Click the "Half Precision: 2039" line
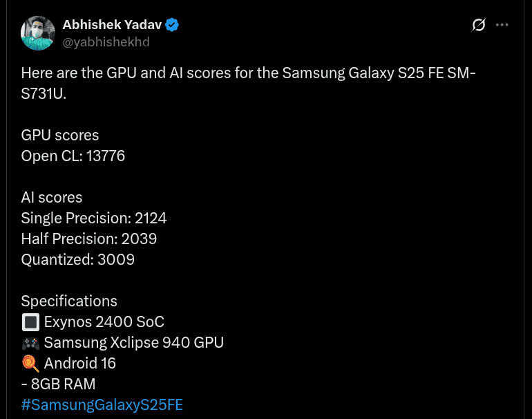The width and height of the screenshot is (532, 419). pyautogui.click(x=89, y=239)
